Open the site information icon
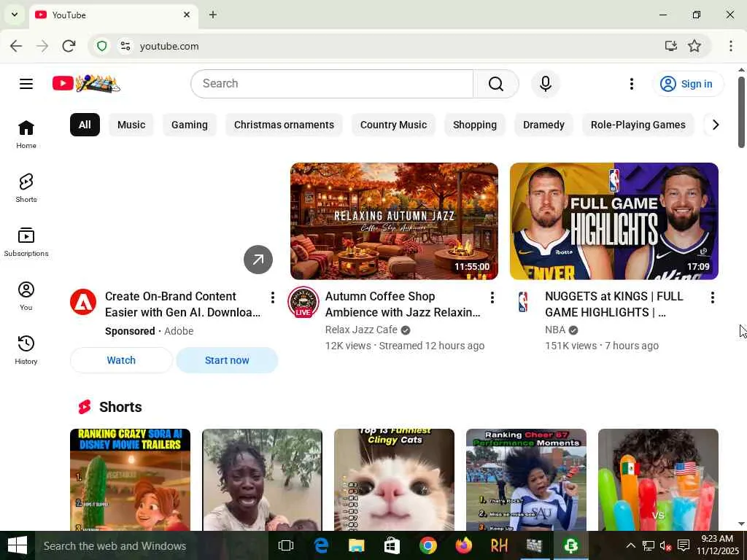This screenshot has height=560, width=747. [125, 46]
